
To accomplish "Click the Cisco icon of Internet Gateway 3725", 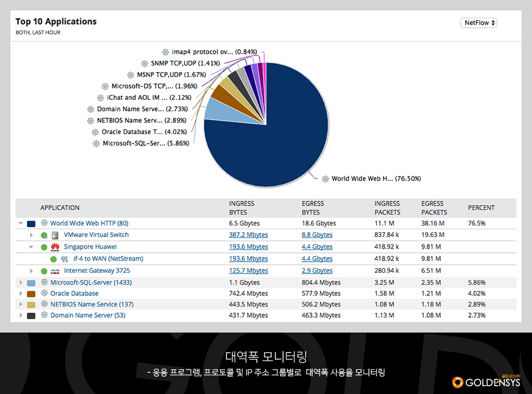I will [55, 271].
